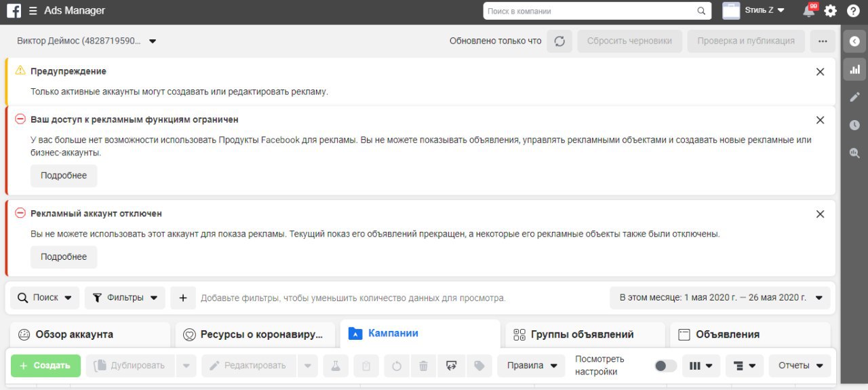868x390 pixels.
Task: Switch to 'Объявления' tab
Action: click(750, 334)
